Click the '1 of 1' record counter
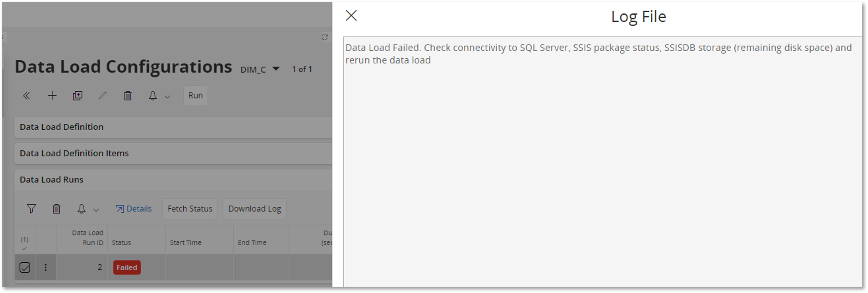868x293 pixels. [302, 69]
